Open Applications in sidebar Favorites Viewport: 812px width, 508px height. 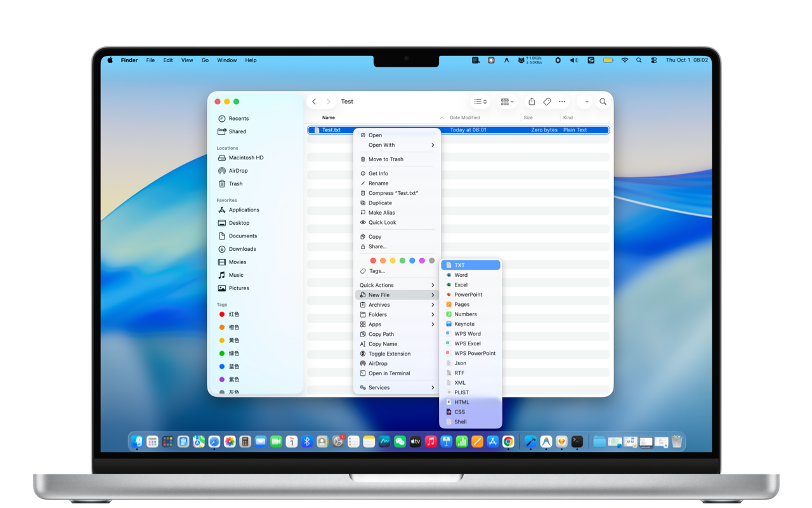click(x=239, y=210)
